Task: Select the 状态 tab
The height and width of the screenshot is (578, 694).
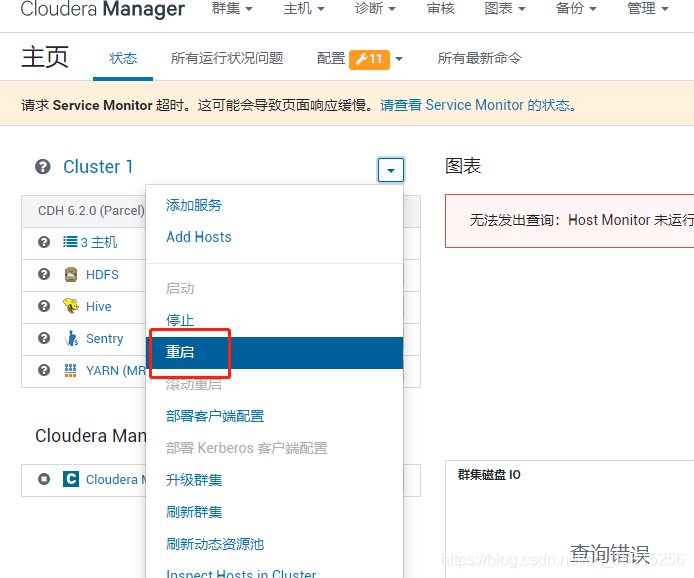Action: [123, 58]
